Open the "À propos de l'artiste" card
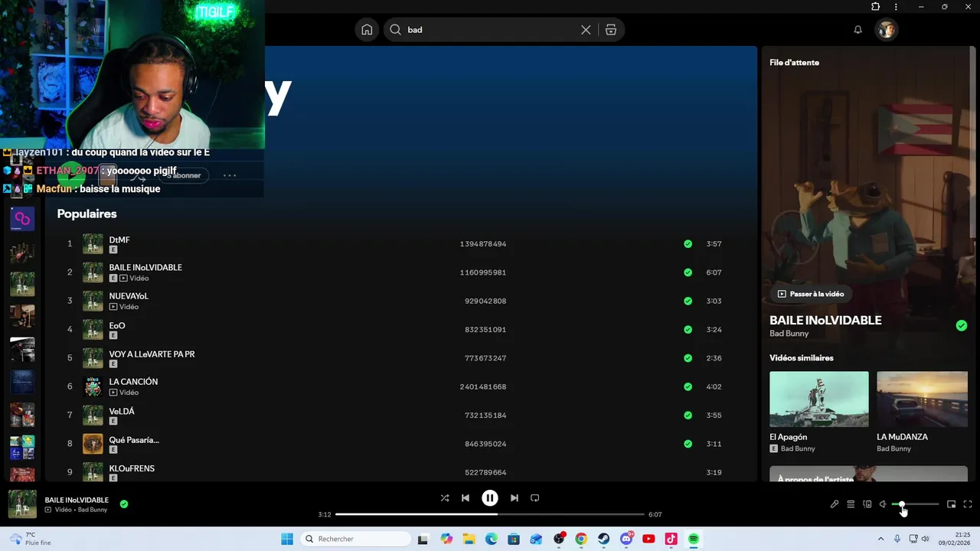Viewport: 980px width, 551px height. 868,474
